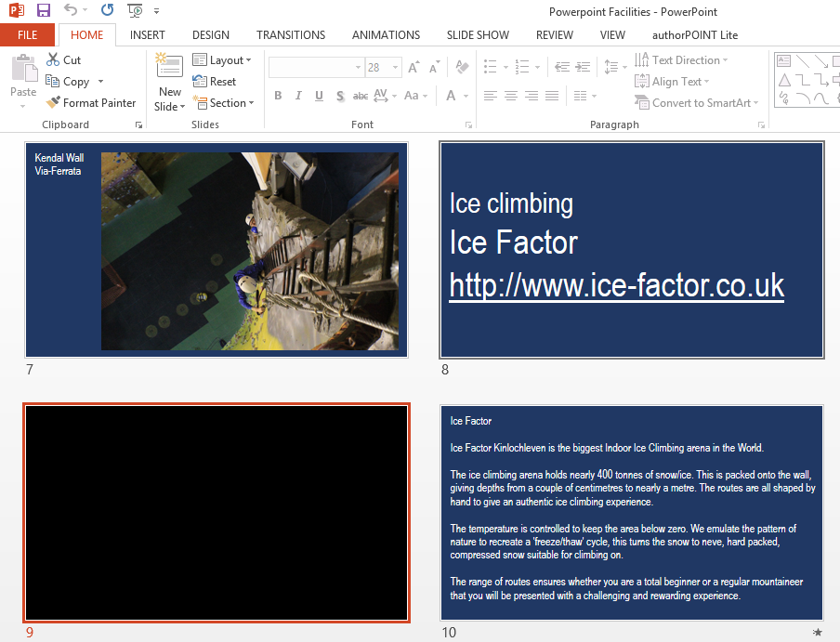The height and width of the screenshot is (642, 840).
Task: Open the font size dropdown showing 28
Action: point(395,68)
